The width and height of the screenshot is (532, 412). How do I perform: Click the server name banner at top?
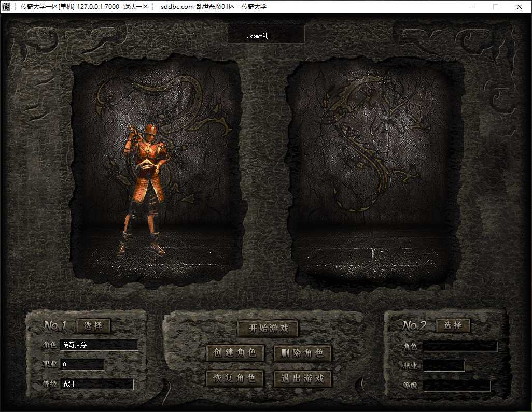point(265,35)
